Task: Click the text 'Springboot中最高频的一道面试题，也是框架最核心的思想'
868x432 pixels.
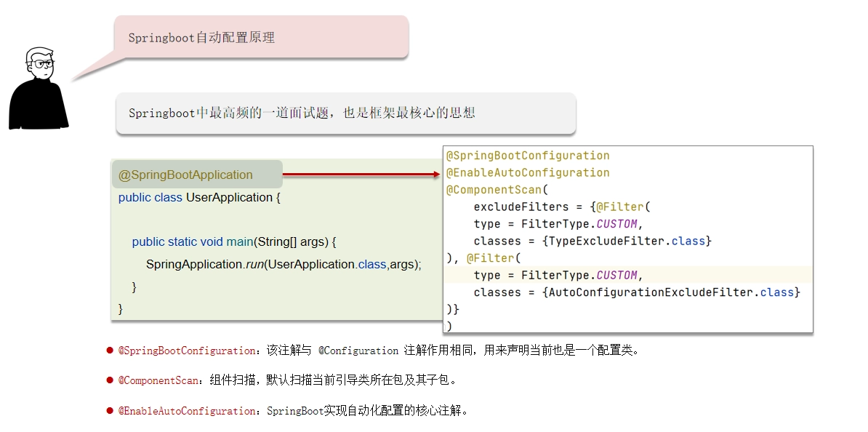Action: pos(302,113)
